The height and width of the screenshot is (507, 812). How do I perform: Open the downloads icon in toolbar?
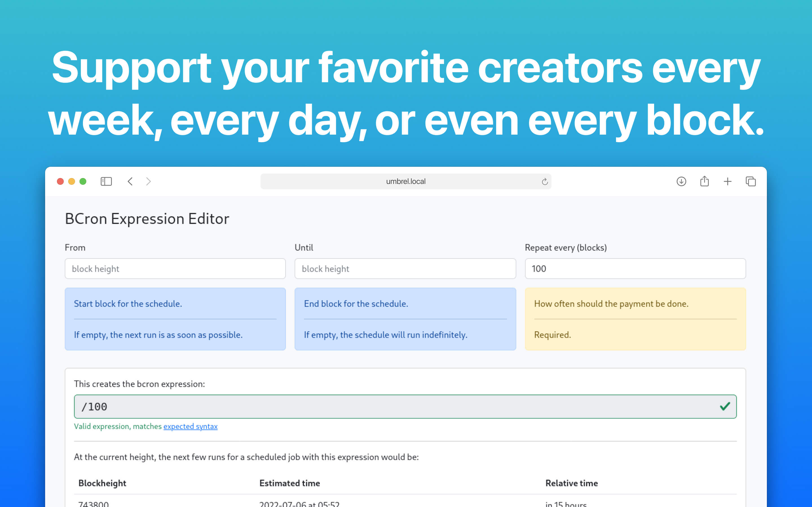click(681, 181)
